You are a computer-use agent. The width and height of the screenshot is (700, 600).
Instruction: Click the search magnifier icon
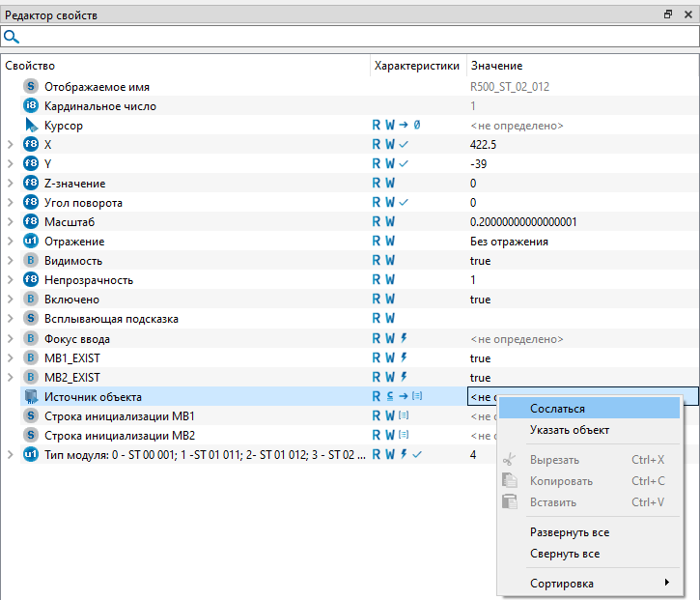click(x=12, y=37)
